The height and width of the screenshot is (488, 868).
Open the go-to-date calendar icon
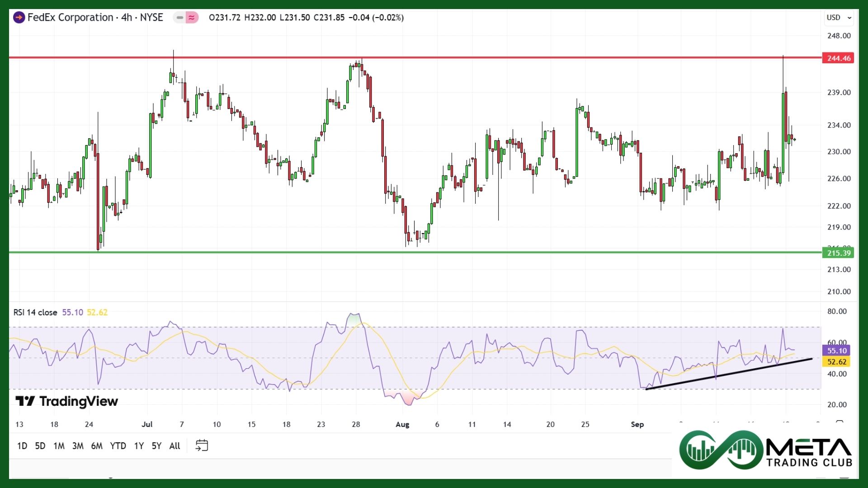(x=202, y=446)
